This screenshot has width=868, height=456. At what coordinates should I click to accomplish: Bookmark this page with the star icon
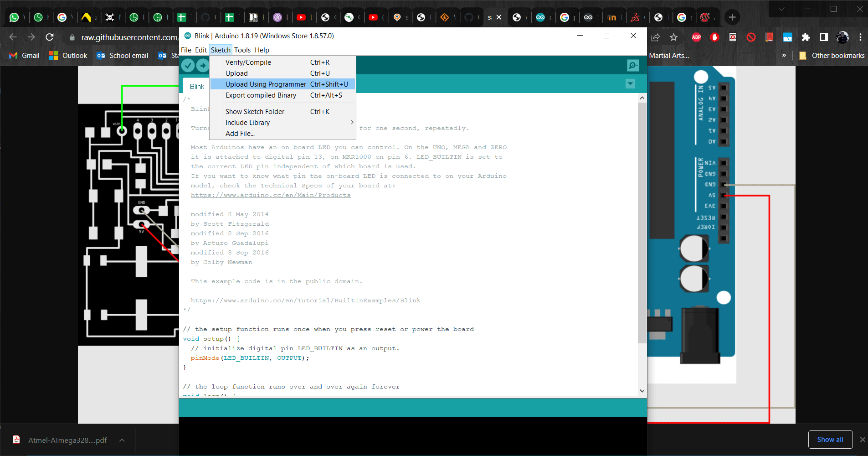point(674,37)
